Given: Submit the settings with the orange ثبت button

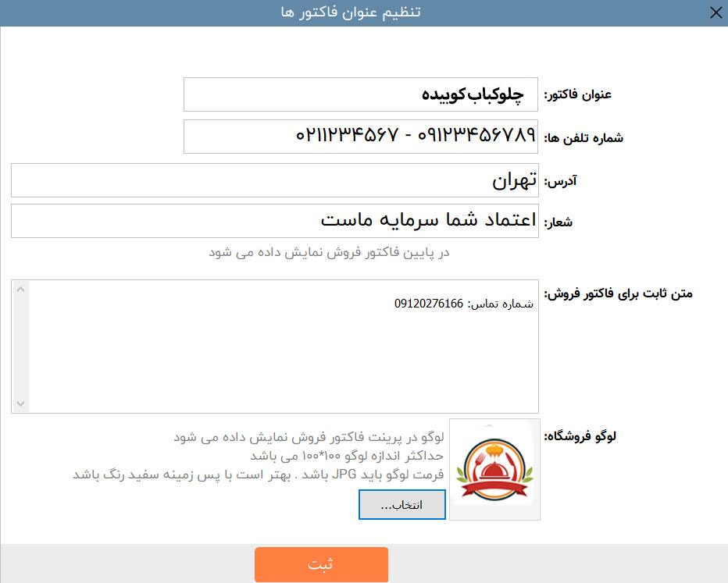Looking at the screenshot, I should click(321, 564).
